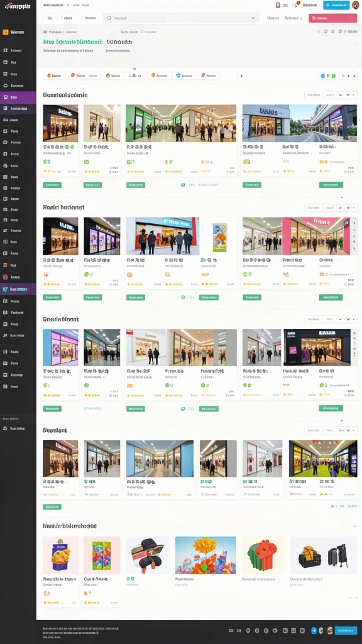This screenshot has width=362, height=644.
Task: Click the pink button beside the search bar
Action: (x=333, y=18)
